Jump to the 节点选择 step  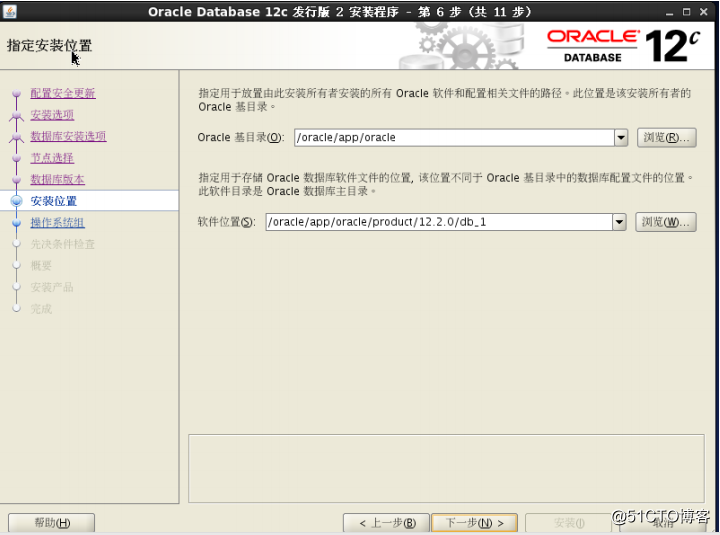click(52, 158)
